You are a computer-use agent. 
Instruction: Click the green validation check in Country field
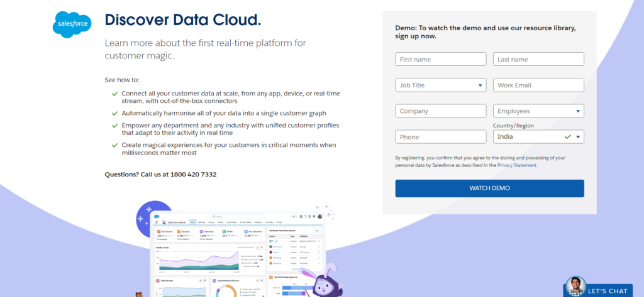pyautogui.click(x=568, y=136)
